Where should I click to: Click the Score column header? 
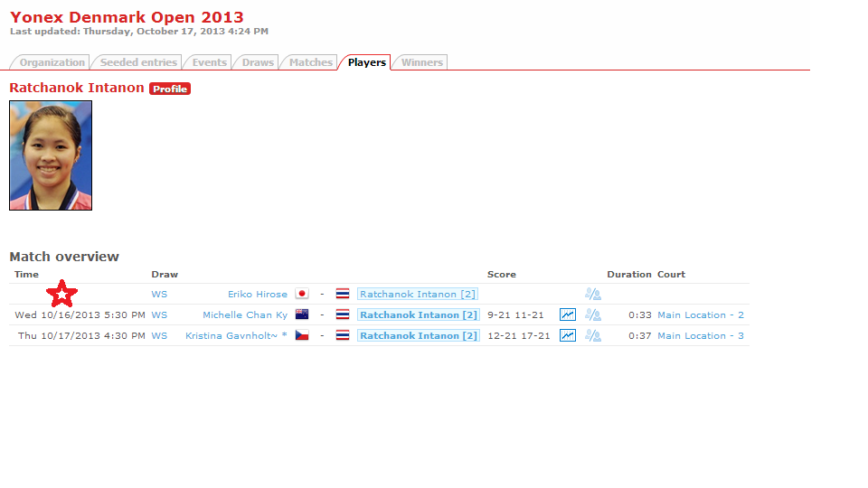(x=502, y=275)
